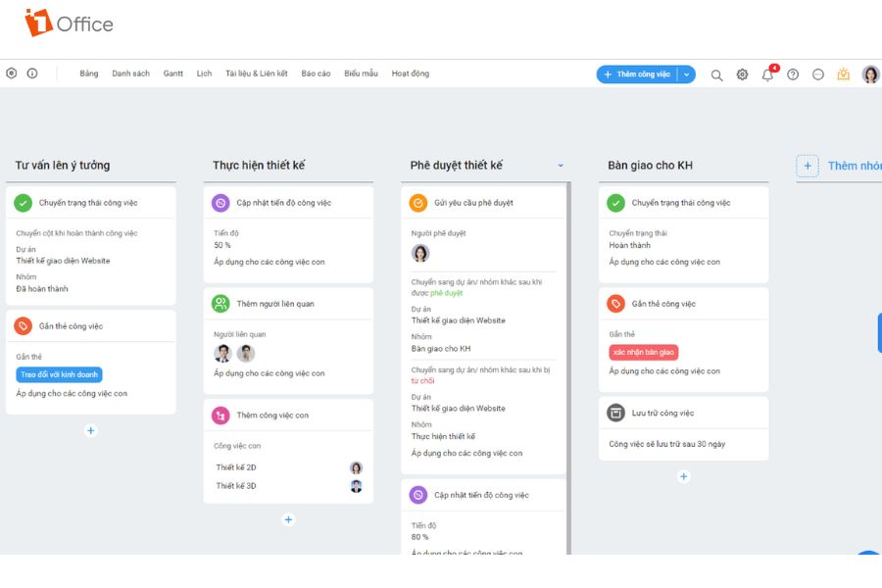Click the approver avatar under Người phê duyệt

pyautogui.click(x=420, y=253)
